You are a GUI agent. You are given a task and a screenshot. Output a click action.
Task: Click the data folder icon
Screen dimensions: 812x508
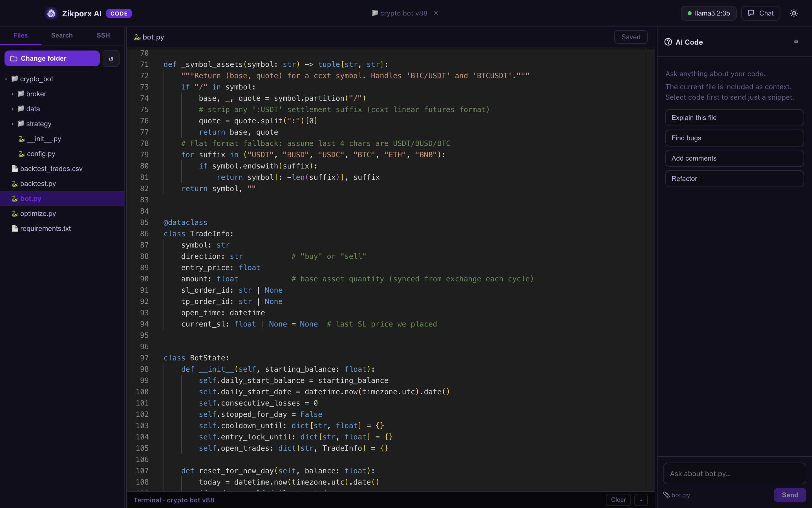[21, 109]
